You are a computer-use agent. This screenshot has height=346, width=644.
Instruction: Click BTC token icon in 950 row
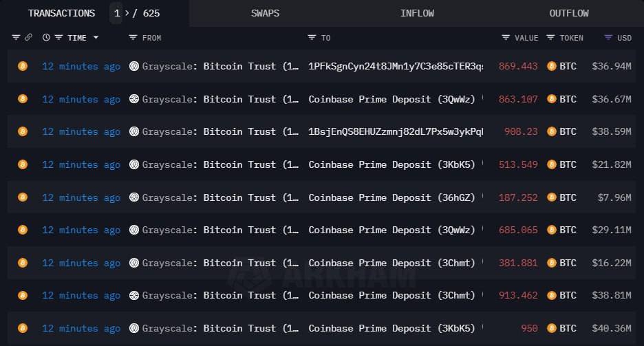coord(551,328)
